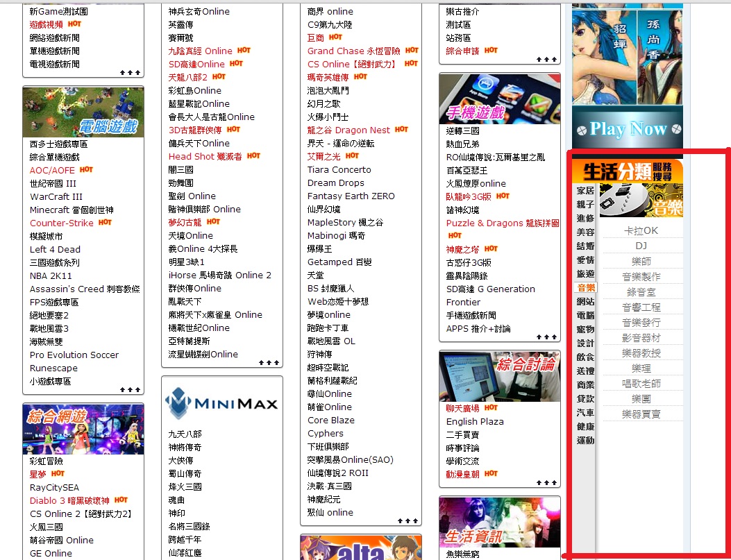
Task: Select the 寵物 life category tab
Action: (585, 330)
